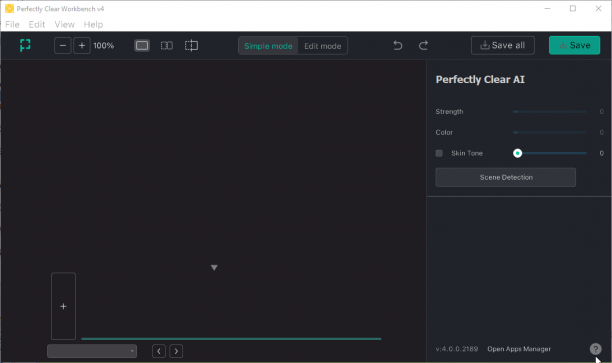The height and width of the screenshot is (363, 612).
Task: Enable the Skin Tone checkbox
Action: [439, 153]
